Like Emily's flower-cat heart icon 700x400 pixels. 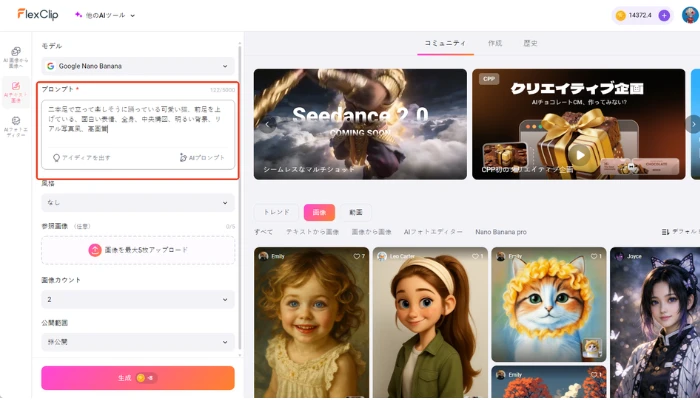tap(594, 257)
